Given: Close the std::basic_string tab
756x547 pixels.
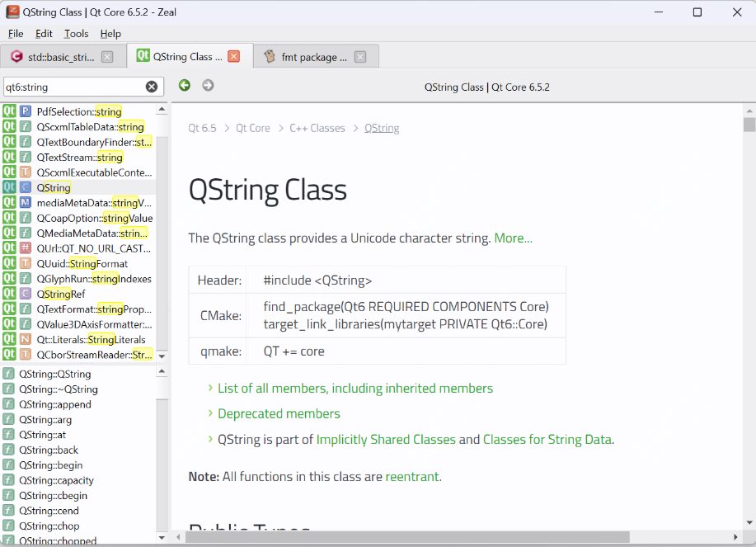Looking at the screenshot, I should [x=107, y=57].
